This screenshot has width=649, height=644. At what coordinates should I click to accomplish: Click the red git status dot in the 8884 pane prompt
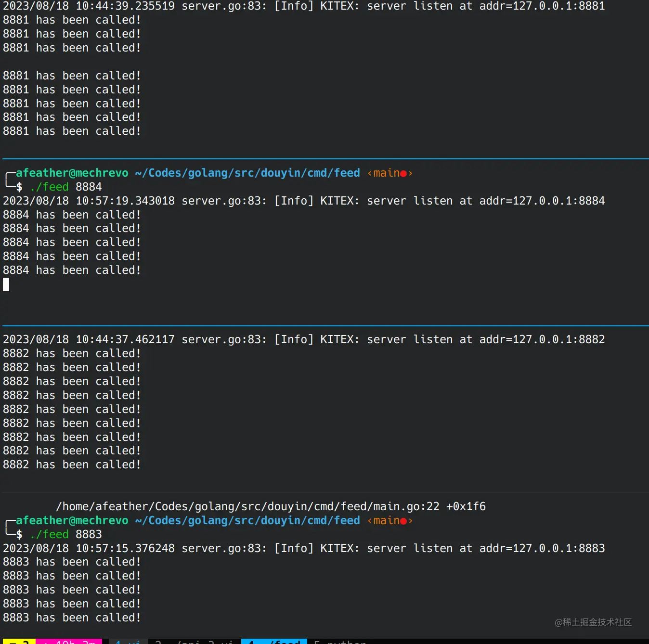point(403,174)
